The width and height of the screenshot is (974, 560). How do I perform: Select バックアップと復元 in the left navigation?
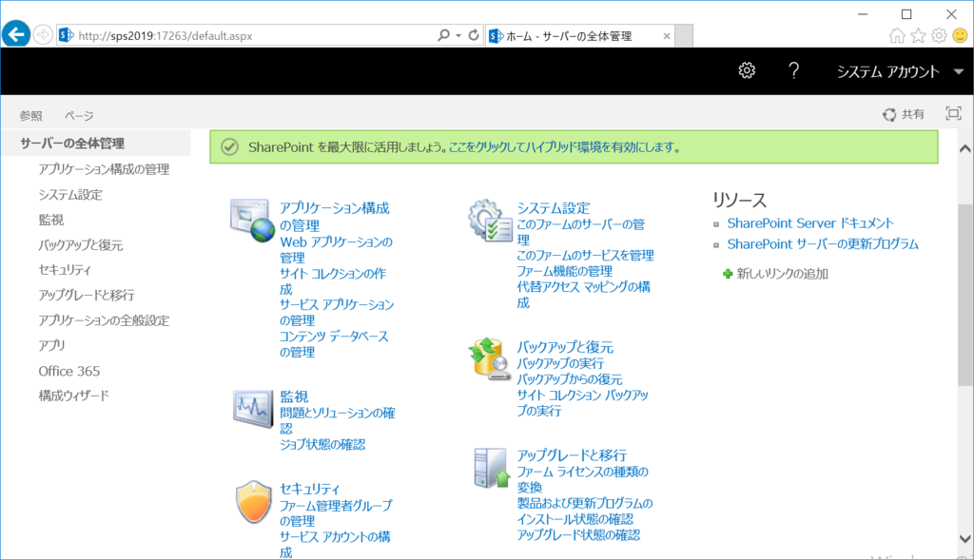tap(81, 244)
